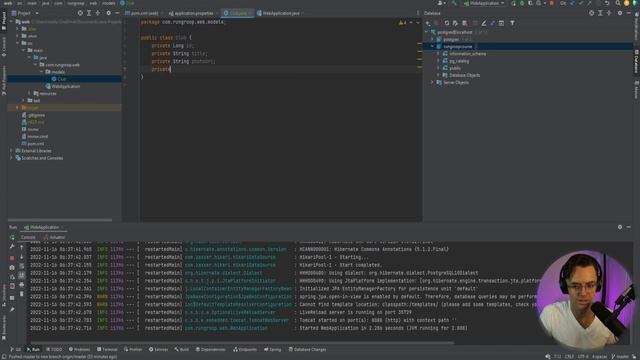Open the Project tool window side tab
This screenshot has height=360, width=640.
click(x=4, y=20)
